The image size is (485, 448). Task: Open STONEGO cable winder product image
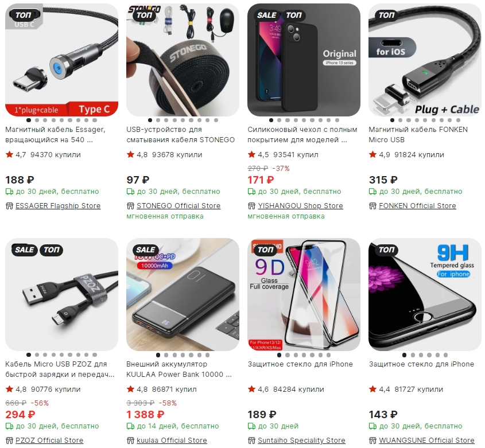click(x=183, y=60)
